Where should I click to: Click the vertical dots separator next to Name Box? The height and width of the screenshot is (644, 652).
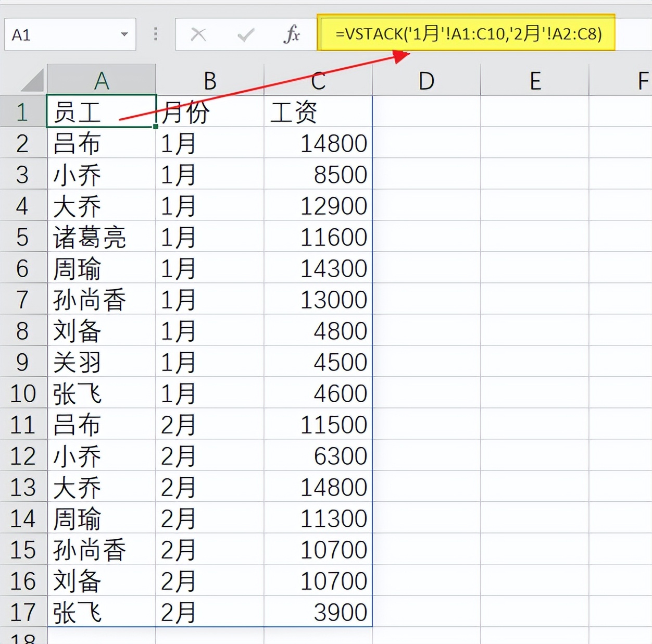point(155,34)
